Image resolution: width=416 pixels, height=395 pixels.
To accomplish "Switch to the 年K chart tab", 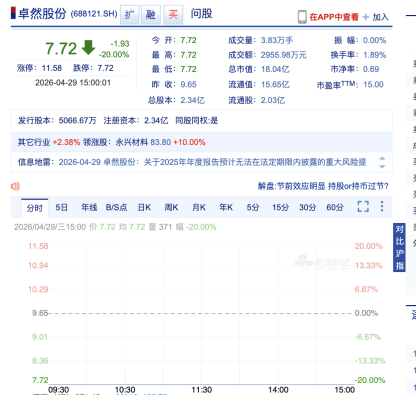I will pyautogui.click(x=226, y=207).
